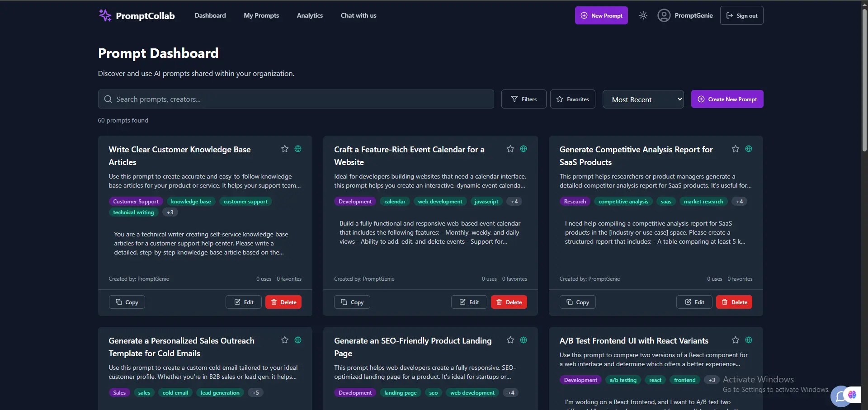Click the PromptGenie username in header
The image size is (868, 410).
[x=693, y=15]
